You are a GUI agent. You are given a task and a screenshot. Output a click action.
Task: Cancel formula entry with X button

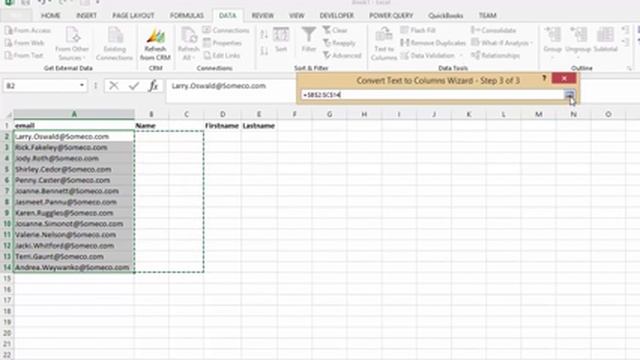click(114, 86)
